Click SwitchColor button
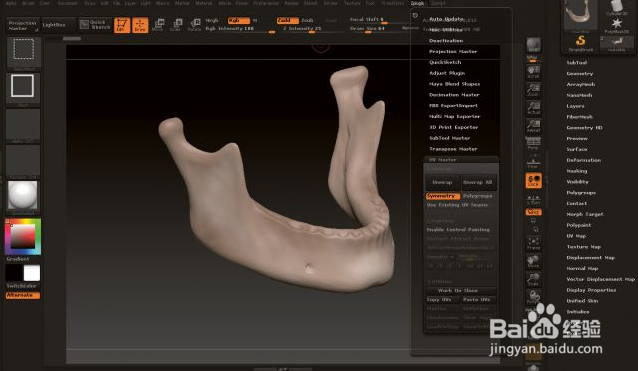 pos(23,286)
